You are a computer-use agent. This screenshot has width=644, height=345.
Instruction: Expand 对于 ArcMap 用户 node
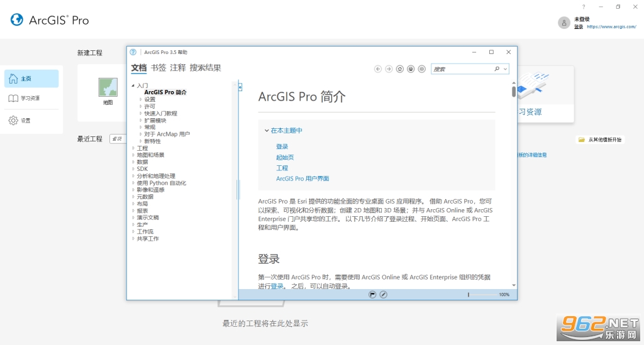click(x=140, y=134)
